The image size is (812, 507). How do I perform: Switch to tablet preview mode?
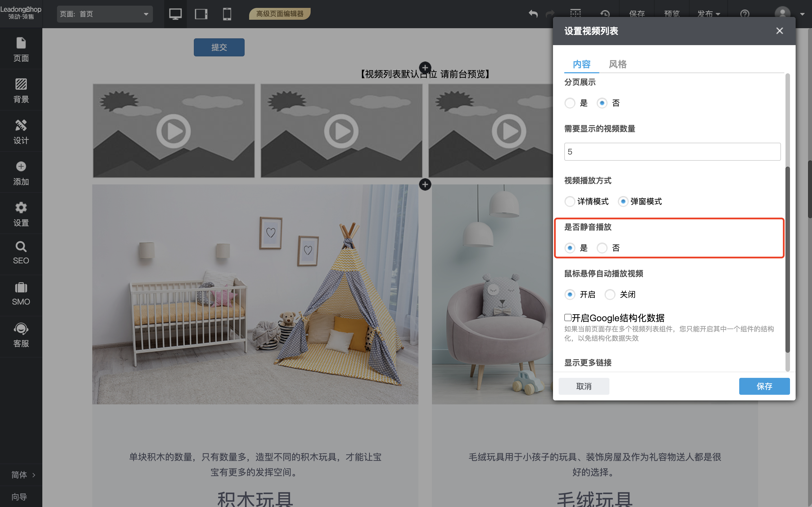pos(201,14)
